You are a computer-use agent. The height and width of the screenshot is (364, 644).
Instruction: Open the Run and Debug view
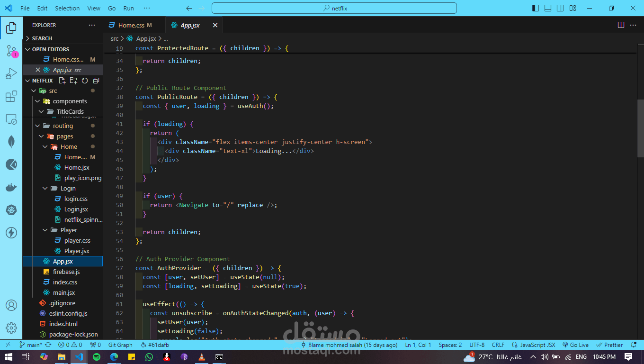point(11,74)
